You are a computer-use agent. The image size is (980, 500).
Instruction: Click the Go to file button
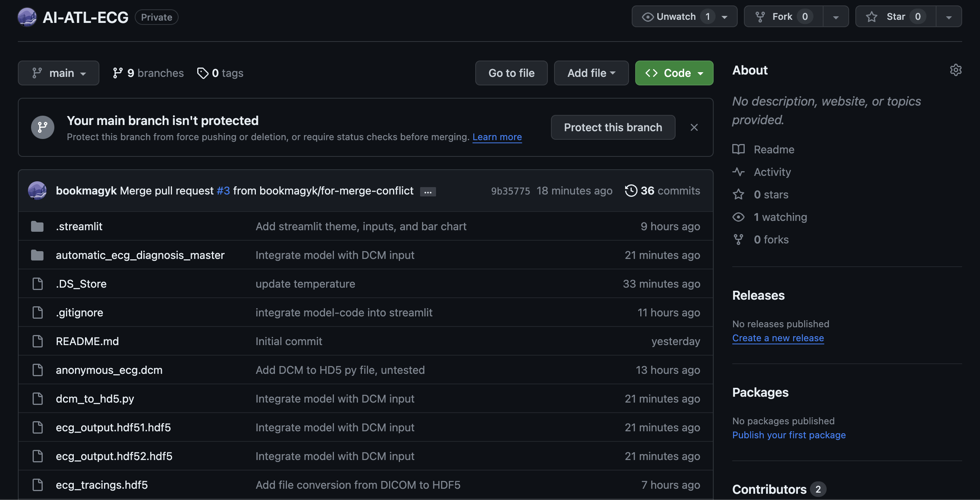511,73
